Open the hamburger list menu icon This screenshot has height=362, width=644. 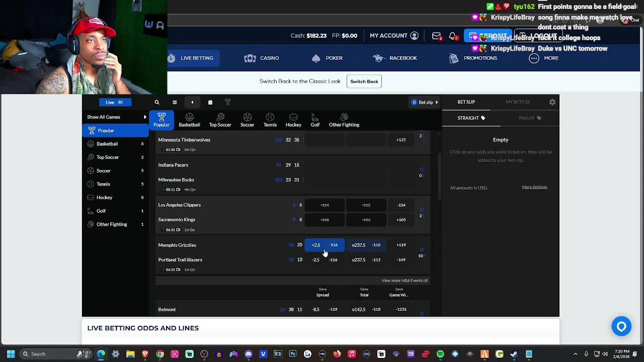point(175,103)
